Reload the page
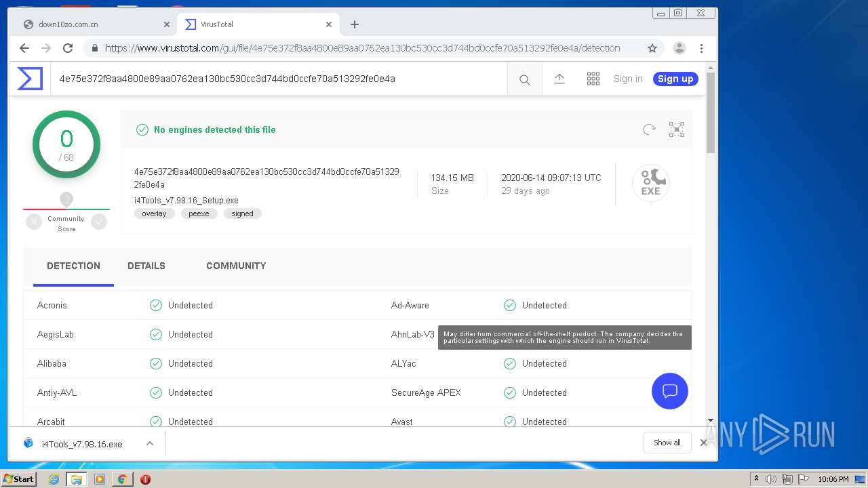This screenshot has height=488, width=868. click(68, 48)
